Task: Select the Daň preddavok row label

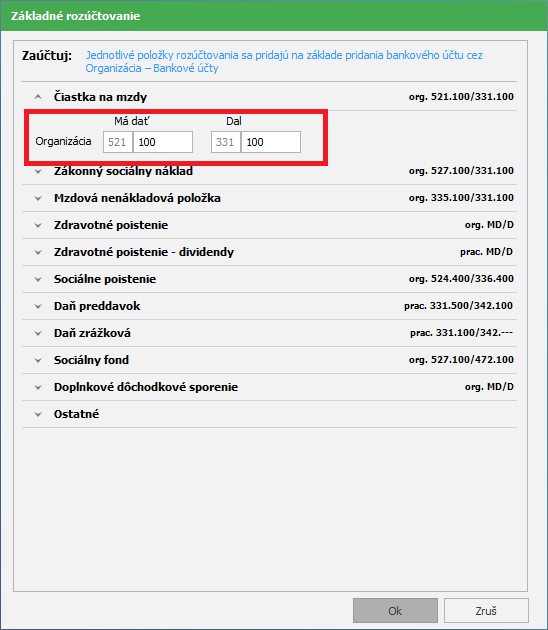Action: 97,306
